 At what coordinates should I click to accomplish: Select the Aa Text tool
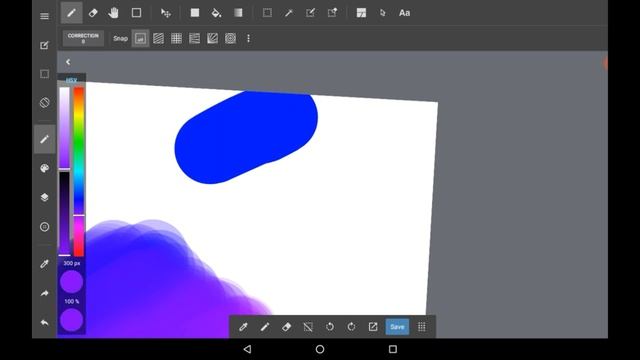[x=404, y=13]
